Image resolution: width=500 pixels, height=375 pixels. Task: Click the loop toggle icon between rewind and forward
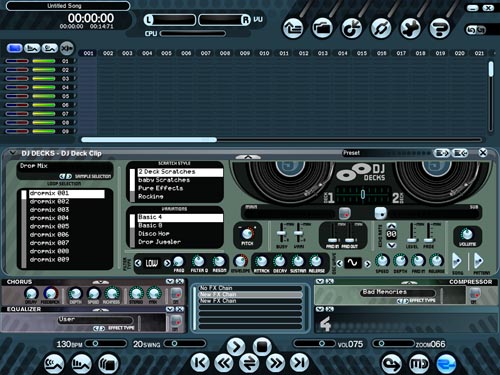pos(249,363)
